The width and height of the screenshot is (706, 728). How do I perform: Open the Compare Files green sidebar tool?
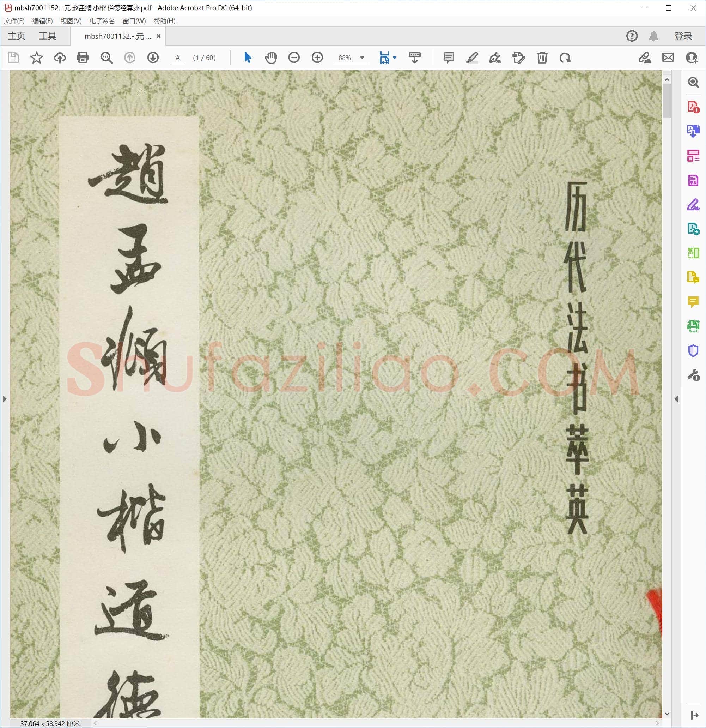point(693,253)
